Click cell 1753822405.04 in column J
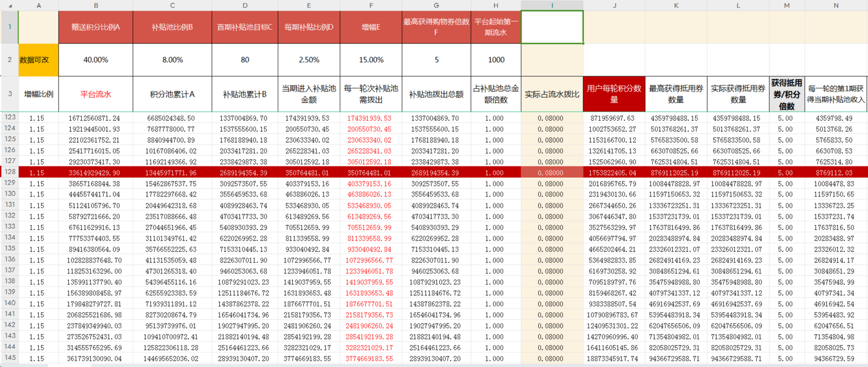 [x=614, y=172]
